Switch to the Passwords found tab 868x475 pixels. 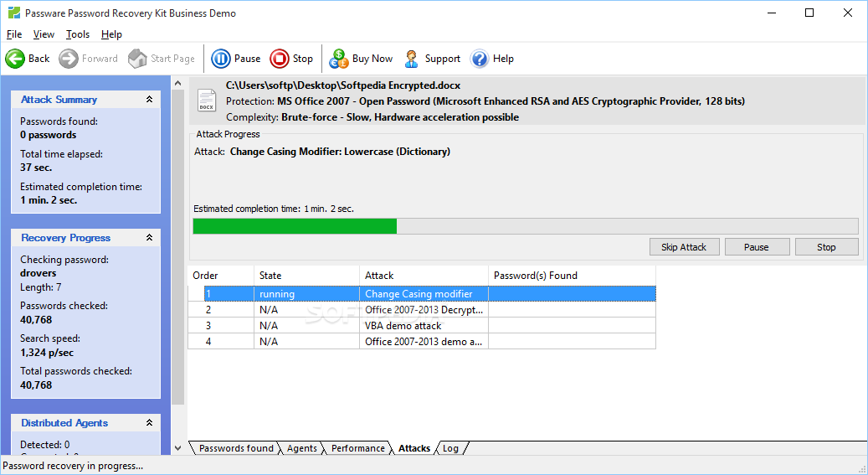coord(236,448)
